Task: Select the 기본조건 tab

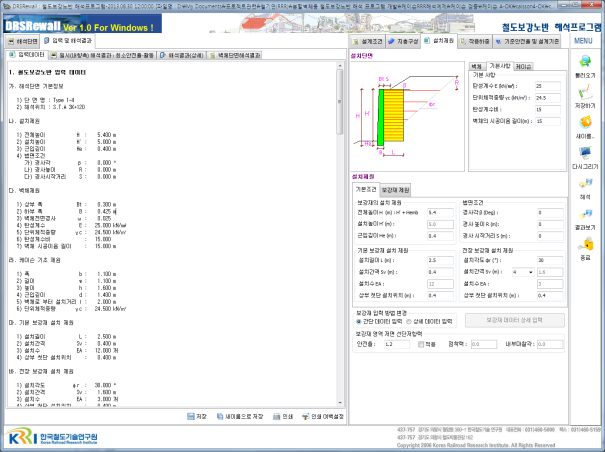Action: tap(365, 189)
